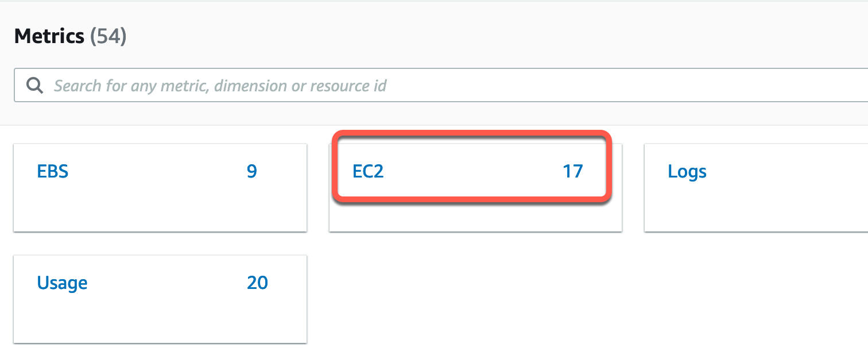Select the Logs namespace card

click(x=756, y=188)
